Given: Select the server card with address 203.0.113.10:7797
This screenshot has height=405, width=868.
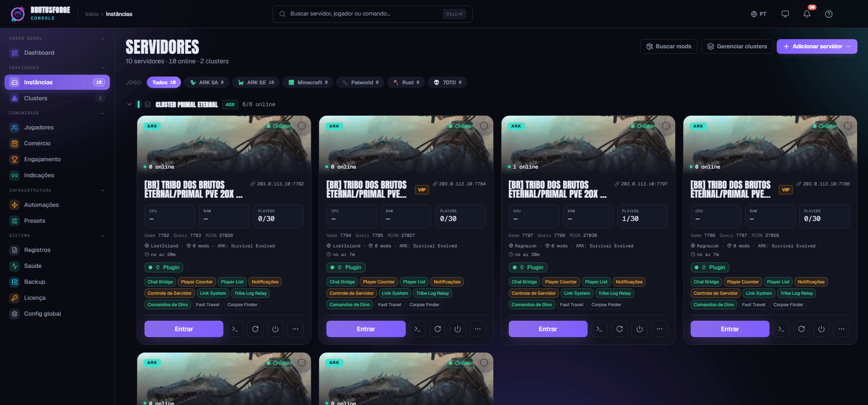Looking at the screenshot, I should (666, 126).
